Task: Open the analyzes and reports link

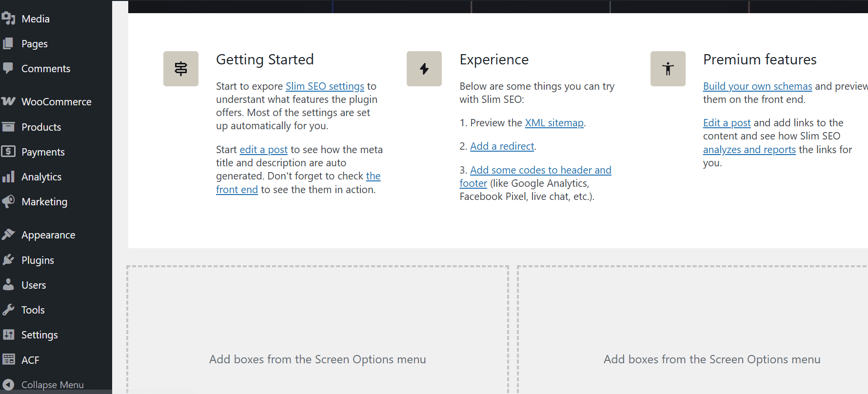Action: [749, 150]
